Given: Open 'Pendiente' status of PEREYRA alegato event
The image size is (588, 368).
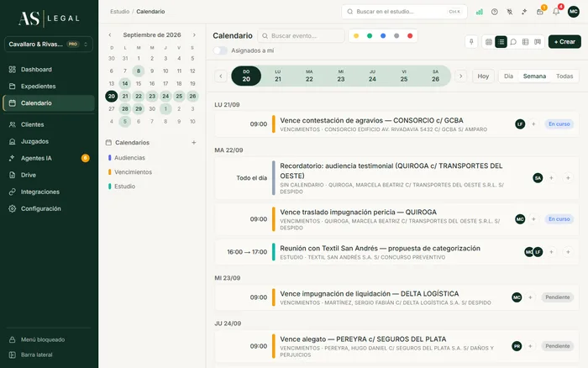Looking at the screenshot, I should (557, 346).
